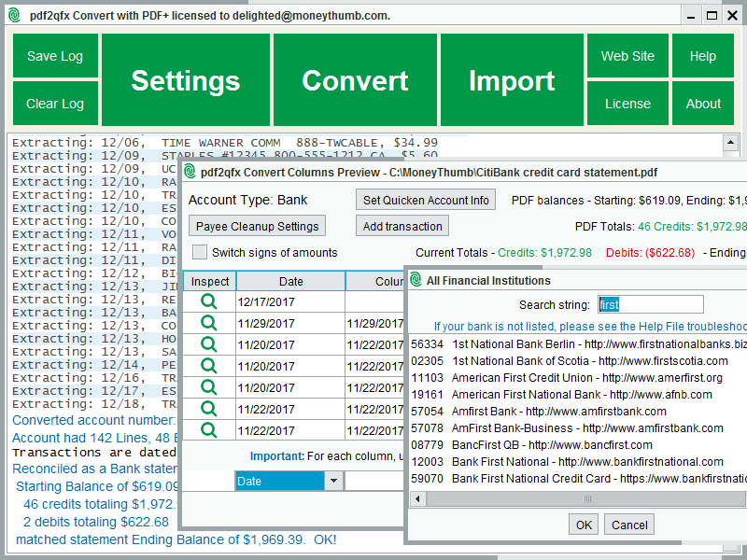Open Payee Cleanup Settings
The image size is (747, 560).
[258, 226]
